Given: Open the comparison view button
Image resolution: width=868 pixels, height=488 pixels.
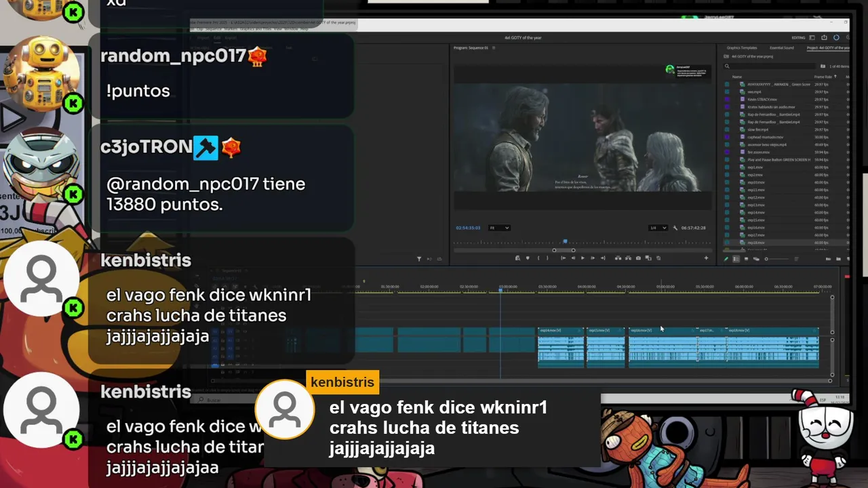Looking at the screenshot, I should click(x=648, y=258).
